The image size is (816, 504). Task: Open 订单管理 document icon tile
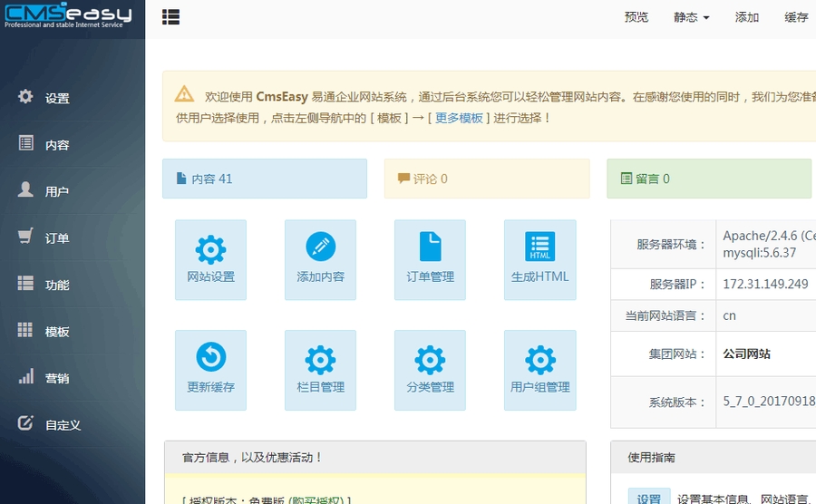430,259
